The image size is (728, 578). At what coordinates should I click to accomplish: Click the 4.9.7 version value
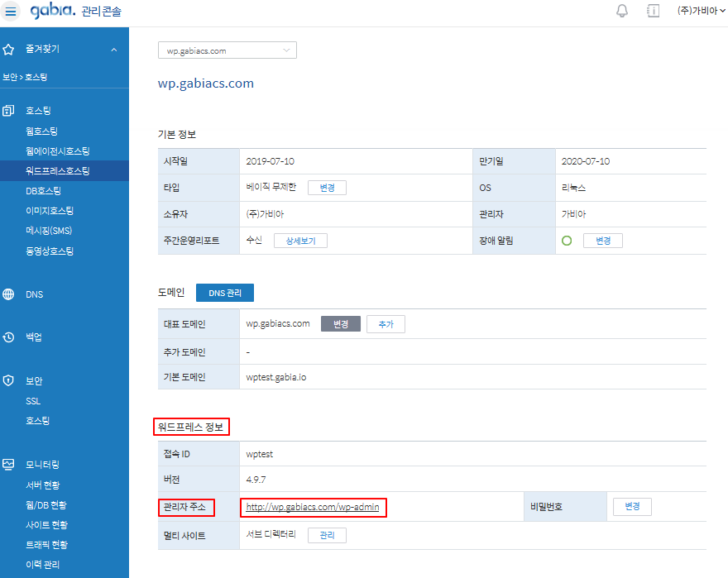[x=256, y=480]
